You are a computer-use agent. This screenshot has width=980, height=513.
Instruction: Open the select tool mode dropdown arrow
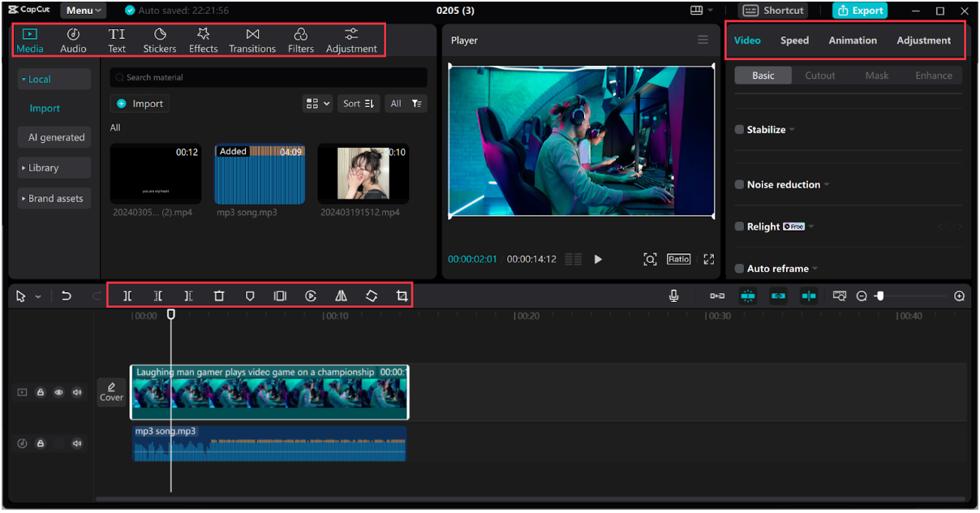[37, 297]
